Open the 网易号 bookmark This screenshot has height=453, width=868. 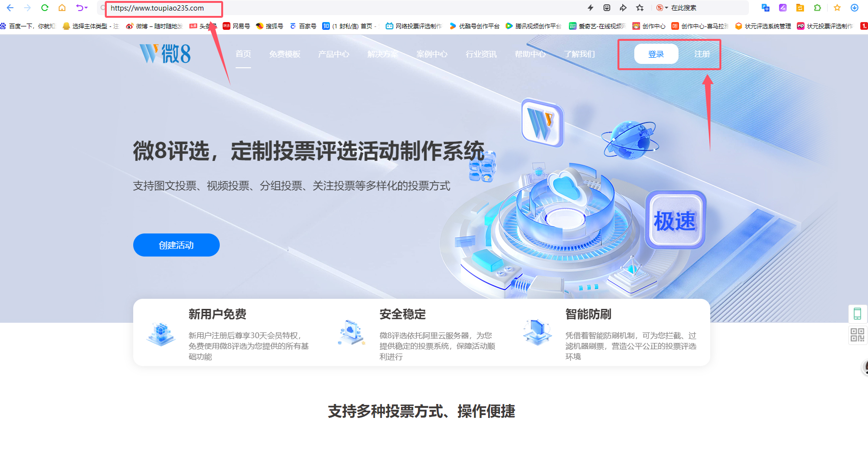(236, 26)
